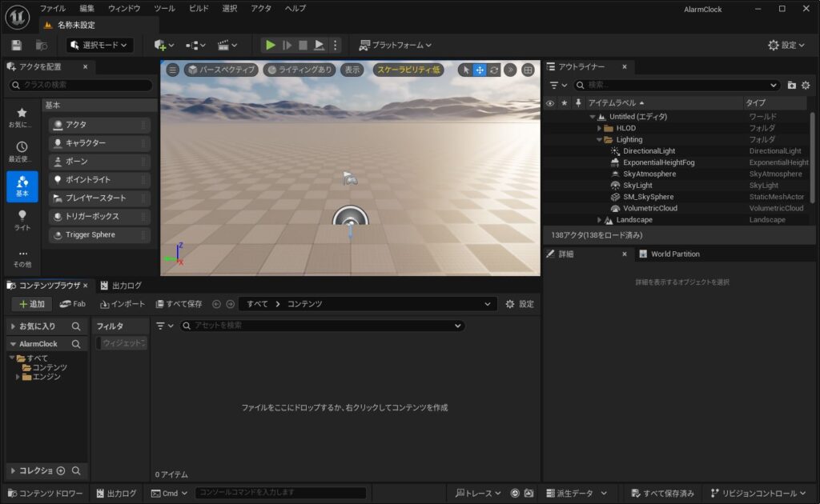Open the ビルド menu in menu bar
Image resolution: width=820 pixels, height=504 pixels.
pos(199,8)
